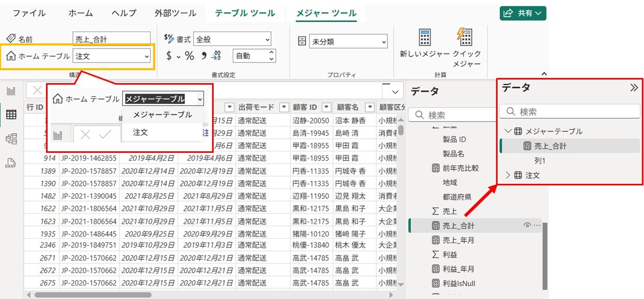Select the 利益IsNull measure
The height and width of the screenshot is (299, 644).
459,284
